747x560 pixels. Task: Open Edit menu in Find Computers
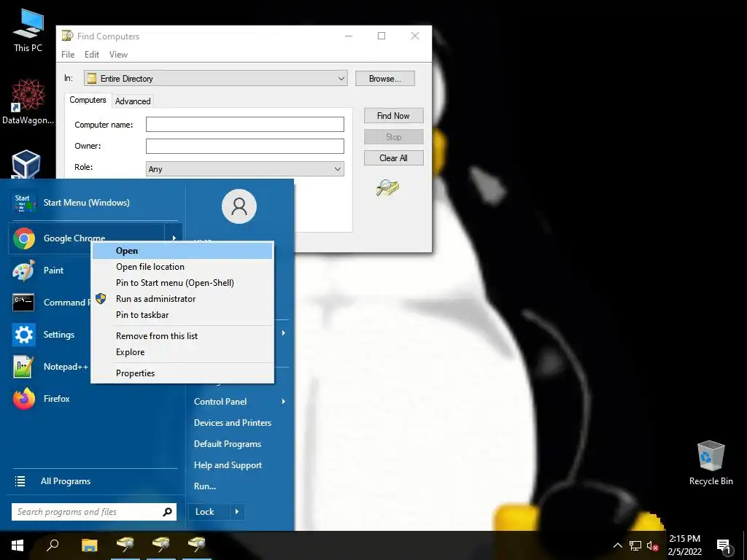pos(91,55)
